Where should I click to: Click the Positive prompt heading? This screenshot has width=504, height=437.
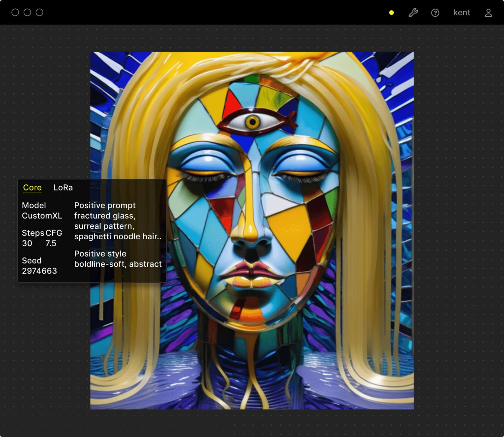pyautogui.click(x=105, y=205)
